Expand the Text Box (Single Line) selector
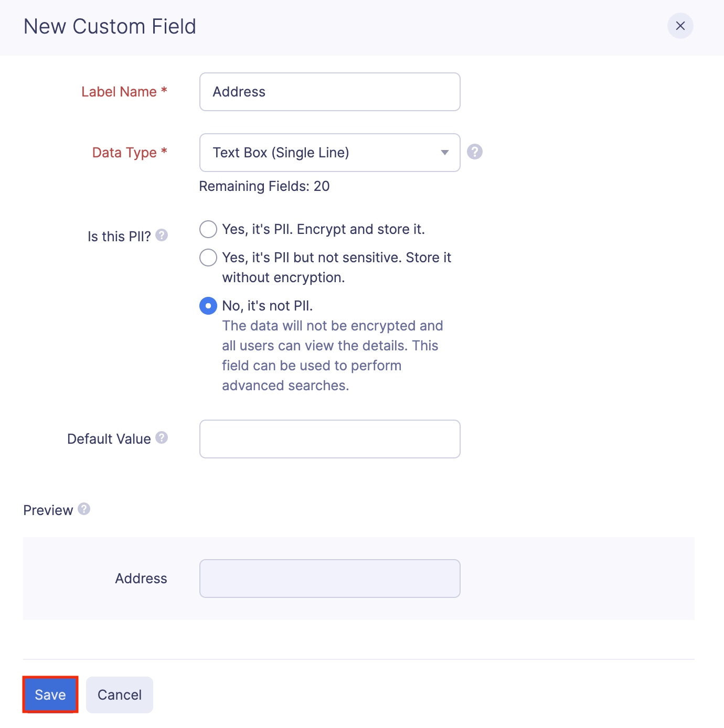Viewport: 724px width, 728px height. tap(329, 153)
